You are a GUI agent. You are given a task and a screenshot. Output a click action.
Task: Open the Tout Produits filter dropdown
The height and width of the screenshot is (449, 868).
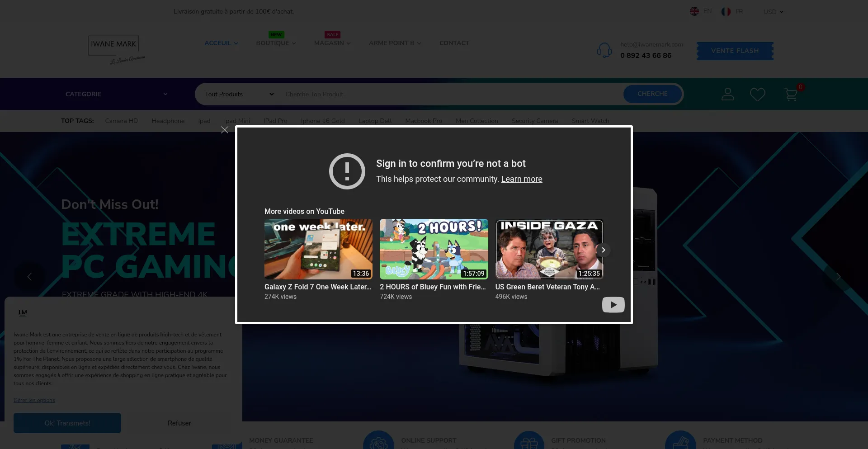tap(239, 94)
